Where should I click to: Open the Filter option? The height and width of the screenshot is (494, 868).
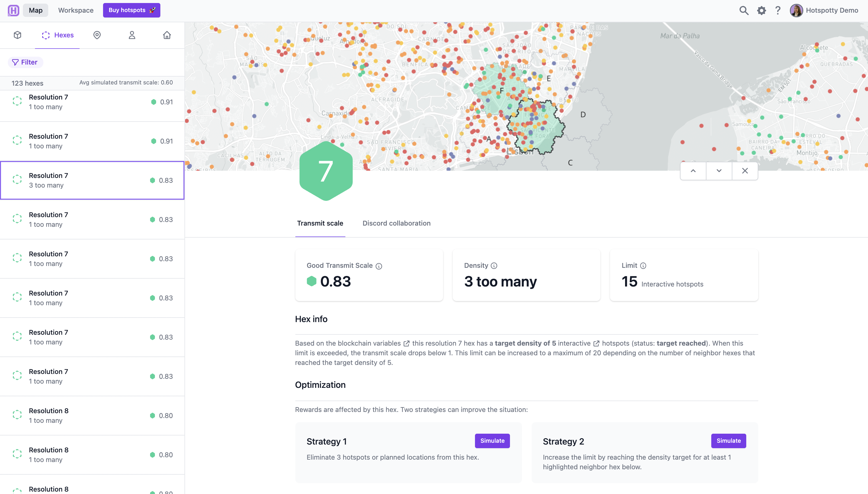pyautogui.click(x=25, y=62)
